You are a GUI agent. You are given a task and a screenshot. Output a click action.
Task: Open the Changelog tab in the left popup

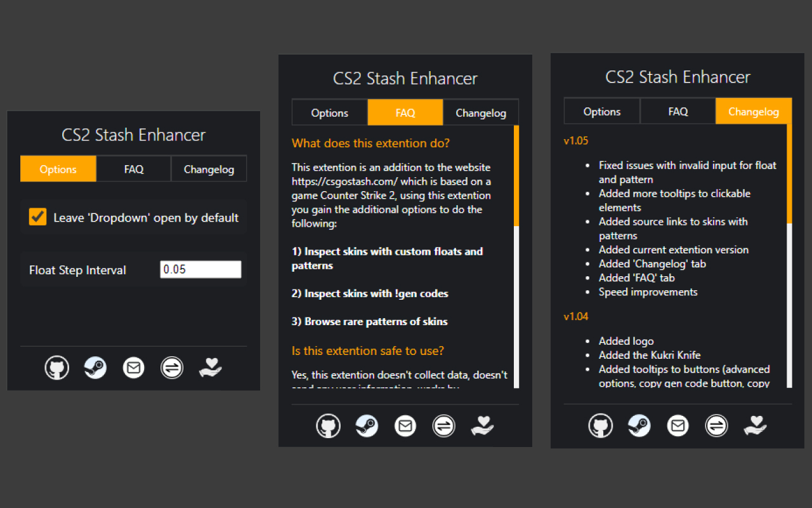pos(209,168)
